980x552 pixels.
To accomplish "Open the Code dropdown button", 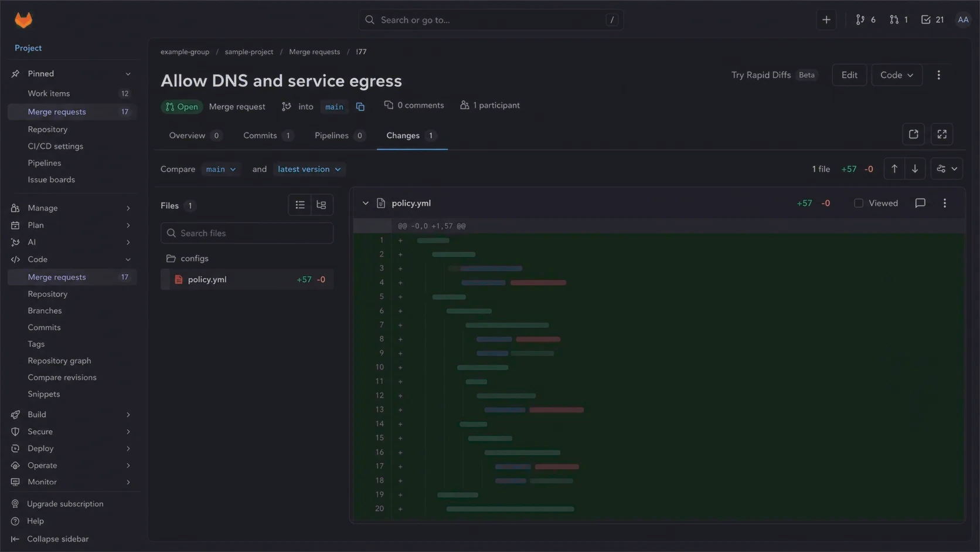I will 896,75.
